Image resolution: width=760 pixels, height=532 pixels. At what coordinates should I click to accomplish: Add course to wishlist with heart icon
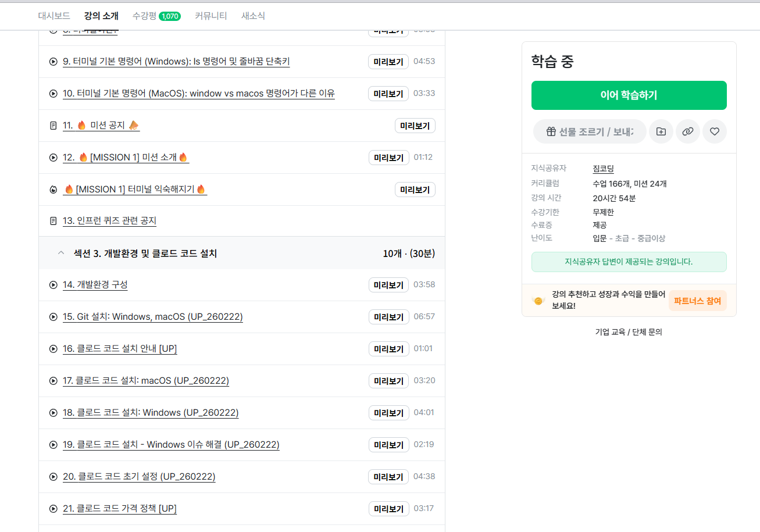[715, 131]
